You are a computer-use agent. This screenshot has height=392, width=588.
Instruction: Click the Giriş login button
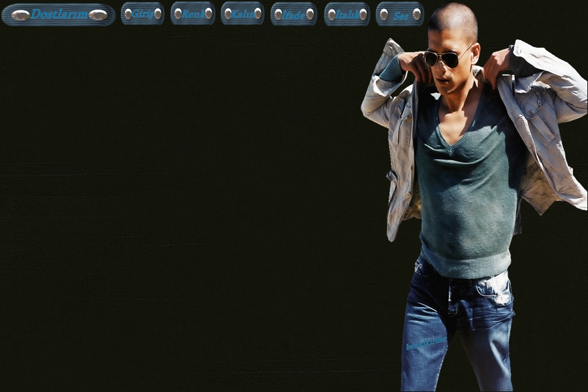[142, 14]
